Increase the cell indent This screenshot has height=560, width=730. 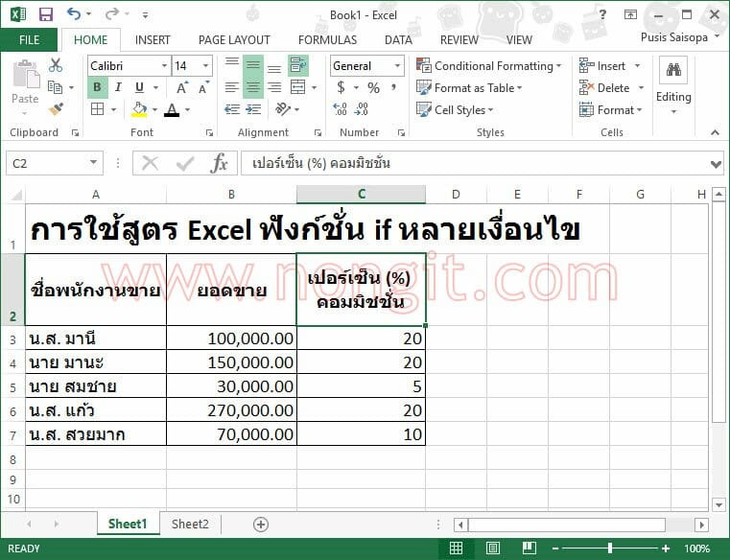coord(253,109)
